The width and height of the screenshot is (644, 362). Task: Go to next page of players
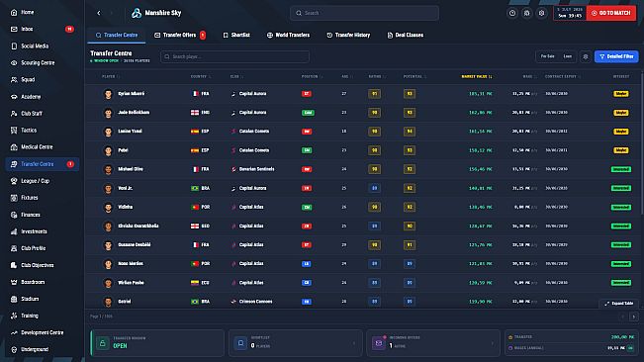(x=634, y=317)
